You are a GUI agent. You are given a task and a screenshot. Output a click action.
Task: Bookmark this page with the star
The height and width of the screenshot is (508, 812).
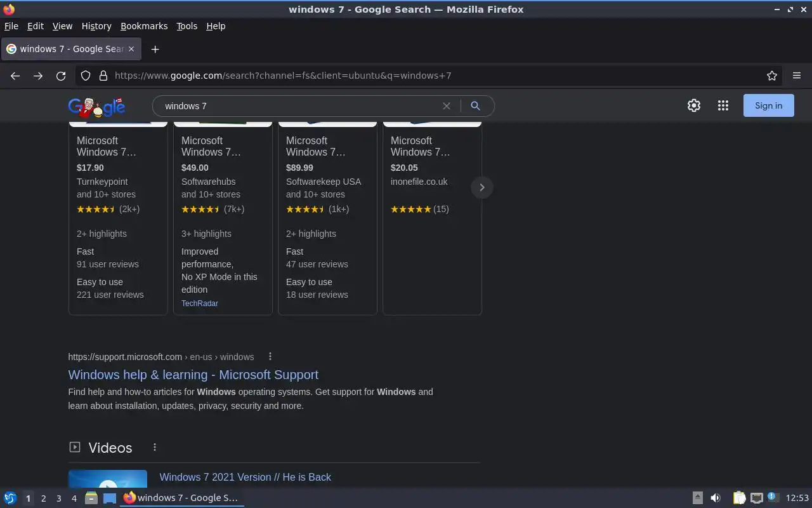772,76
